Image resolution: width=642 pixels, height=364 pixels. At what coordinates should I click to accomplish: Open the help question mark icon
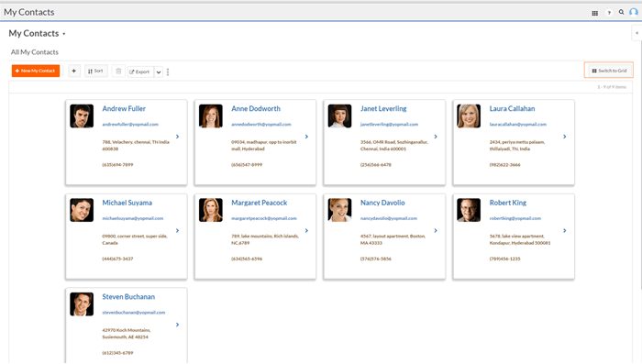coord(609,13)
